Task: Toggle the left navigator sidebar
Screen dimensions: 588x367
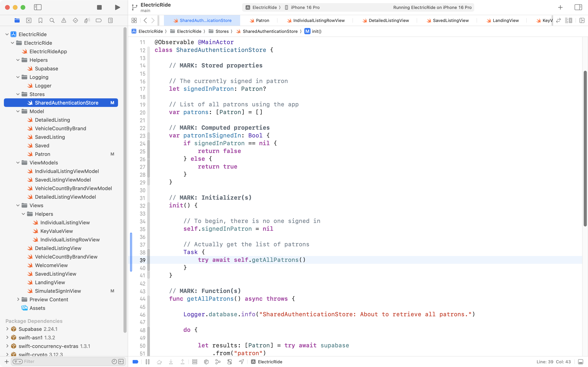Action: point(38,7)
